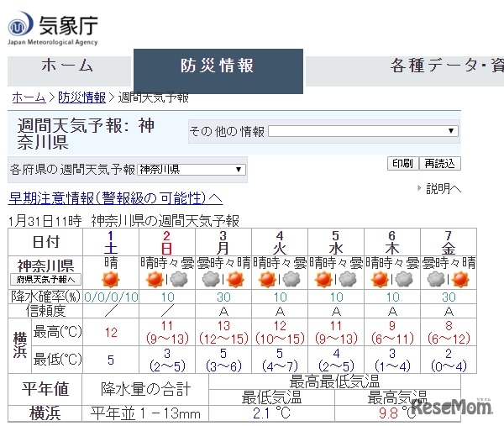The height and width of the screenshot is (426, 504).
Task: Select the 防災情報 navigation tab
Action: (218, 71)
